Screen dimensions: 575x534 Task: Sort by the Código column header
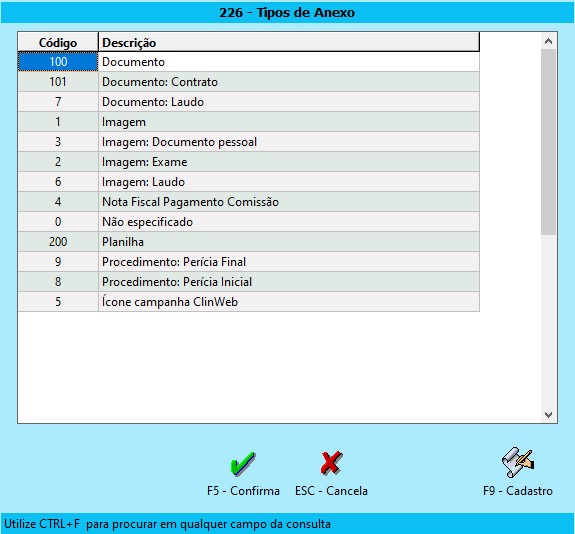point(58,42)
